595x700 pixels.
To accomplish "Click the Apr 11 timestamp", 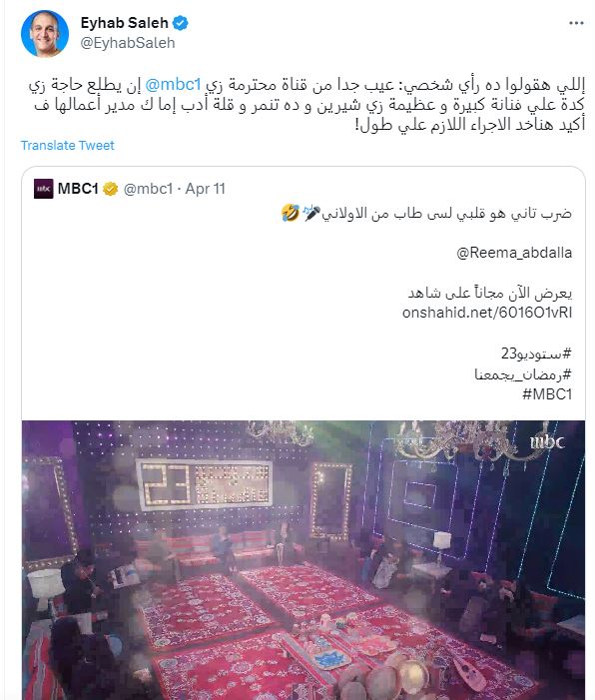I will point(205,189).
